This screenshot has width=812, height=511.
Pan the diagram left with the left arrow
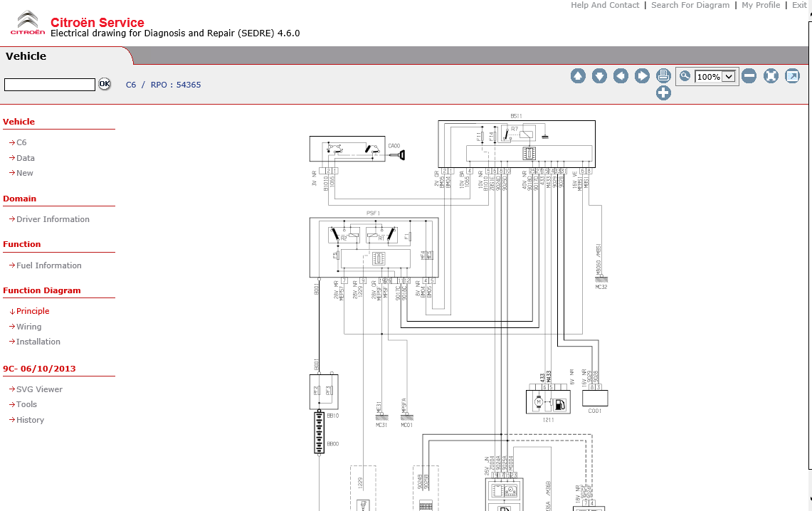621,76
